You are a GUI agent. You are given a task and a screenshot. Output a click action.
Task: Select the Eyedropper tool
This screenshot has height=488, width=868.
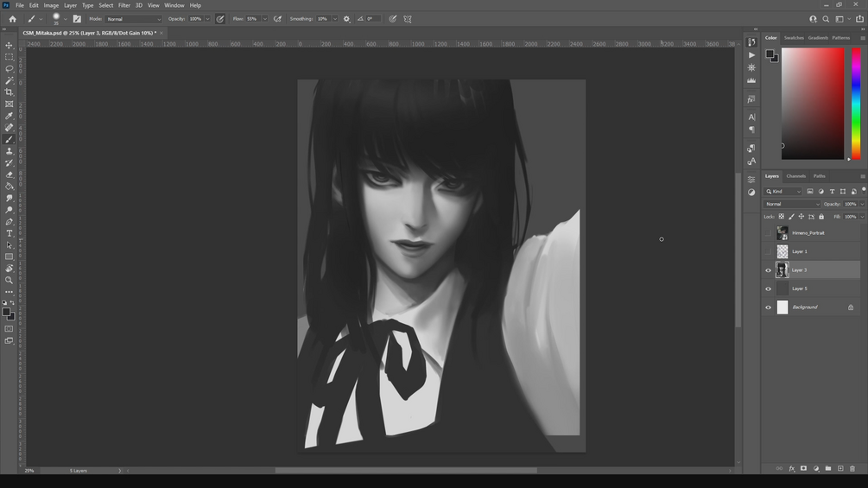(x=9, y=116)
